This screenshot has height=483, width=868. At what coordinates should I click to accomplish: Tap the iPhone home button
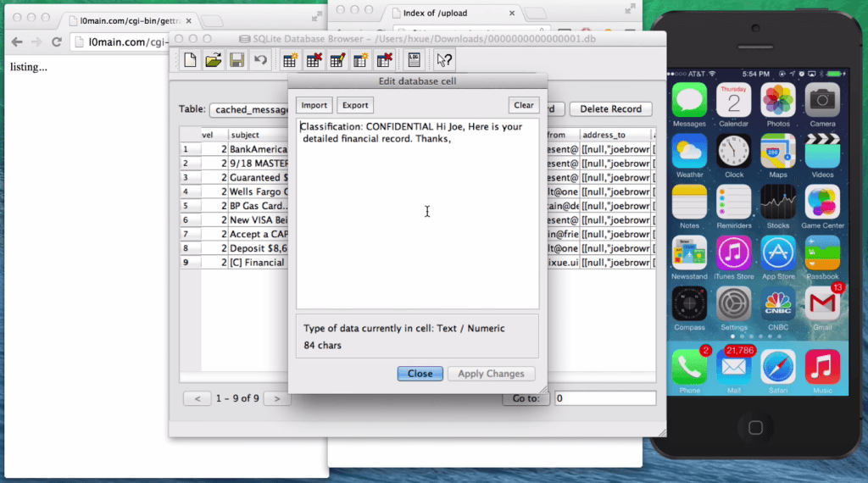[755, 427]
